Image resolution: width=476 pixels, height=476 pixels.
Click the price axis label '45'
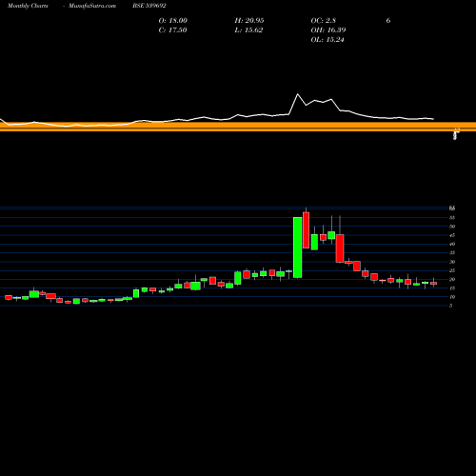452,235
